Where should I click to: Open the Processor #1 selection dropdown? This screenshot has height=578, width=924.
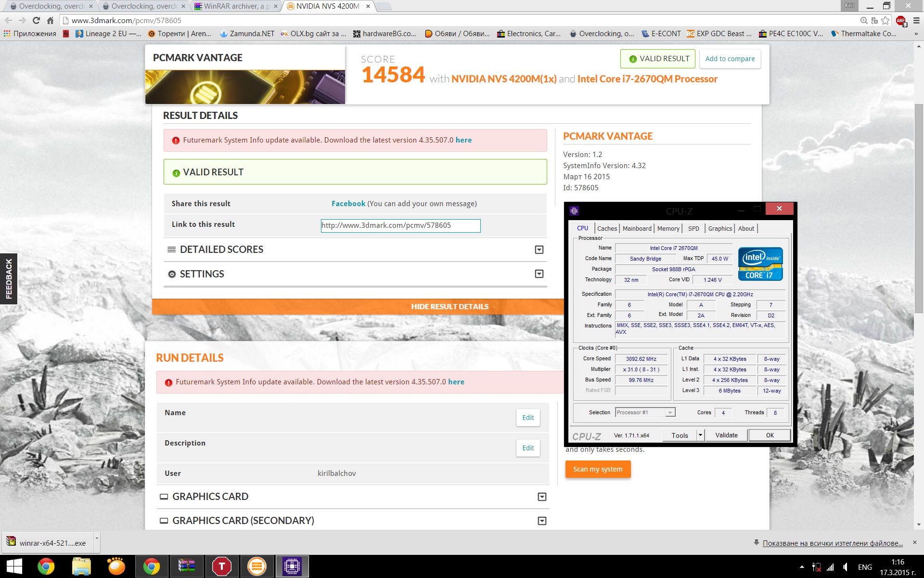(x=645, y=412)
